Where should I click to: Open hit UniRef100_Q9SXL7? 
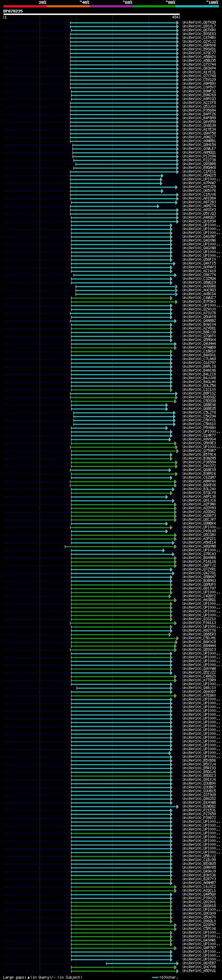point(199,26)
